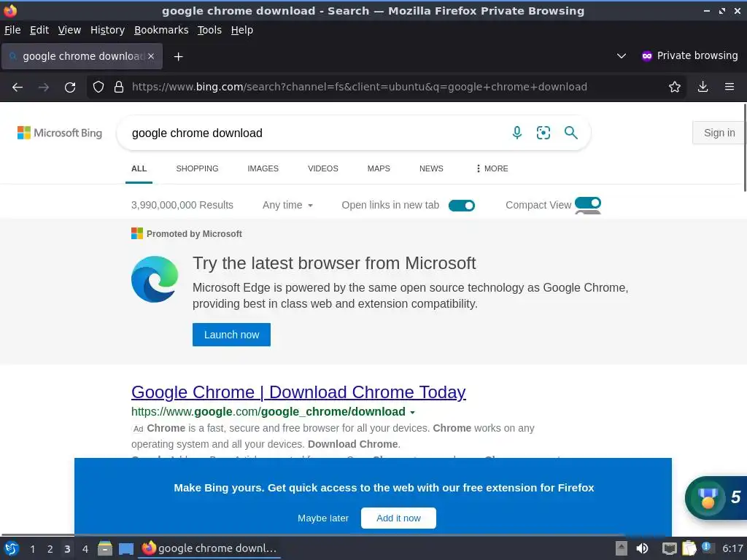
Task: Open the list all tabs chevron
Action: point(622,56)
